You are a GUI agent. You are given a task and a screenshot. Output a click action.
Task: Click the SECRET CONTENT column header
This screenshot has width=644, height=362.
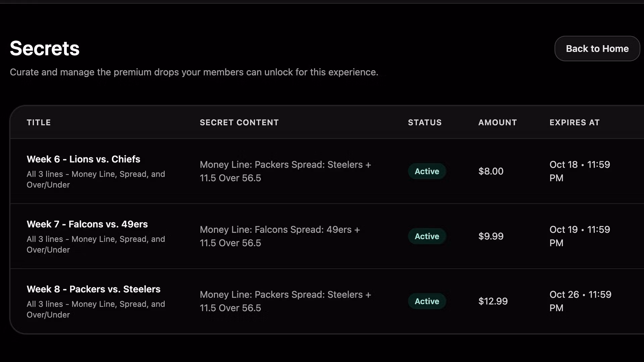(239, 123)
